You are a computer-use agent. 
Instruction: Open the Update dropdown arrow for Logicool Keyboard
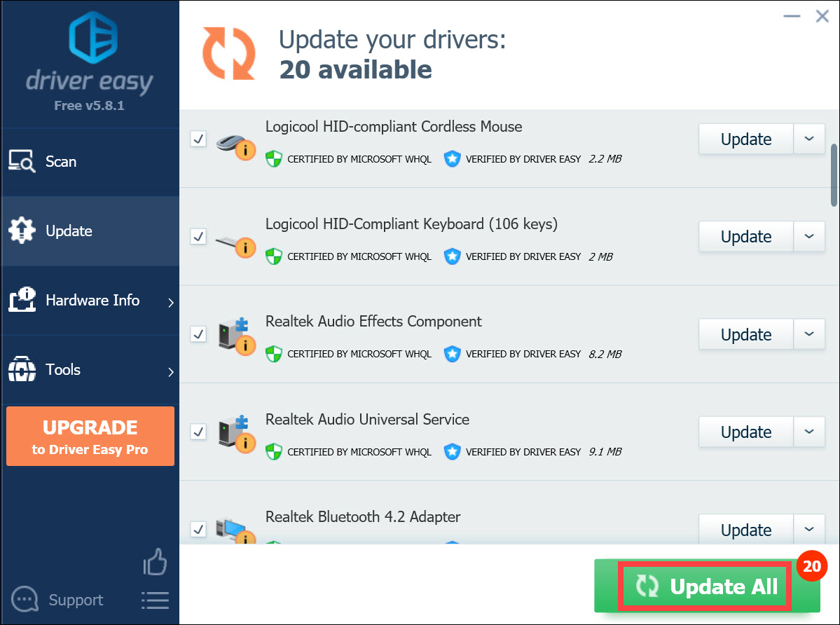coord(809,236)
